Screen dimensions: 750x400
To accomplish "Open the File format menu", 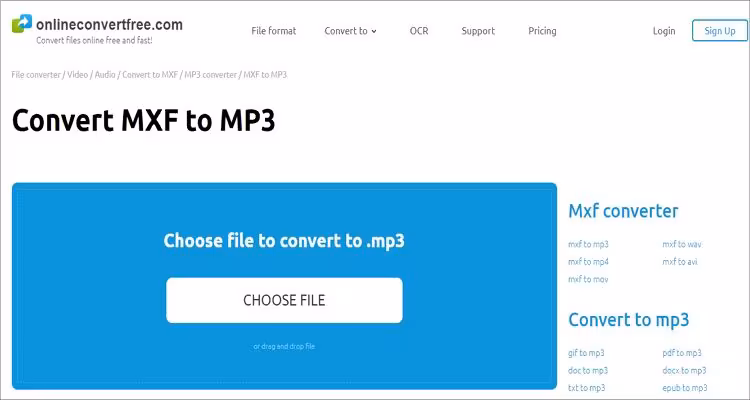I will click(273, 31).
